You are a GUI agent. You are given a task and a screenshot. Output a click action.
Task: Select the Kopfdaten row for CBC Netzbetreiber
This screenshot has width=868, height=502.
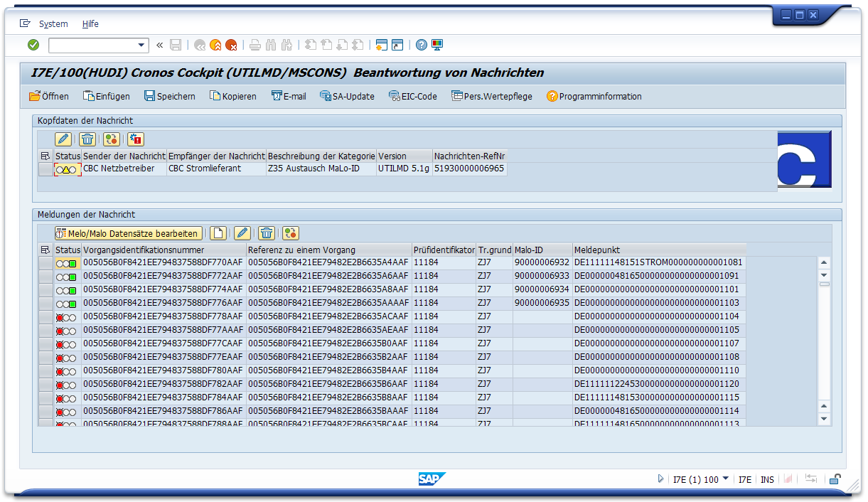click(x=45, y=169)
